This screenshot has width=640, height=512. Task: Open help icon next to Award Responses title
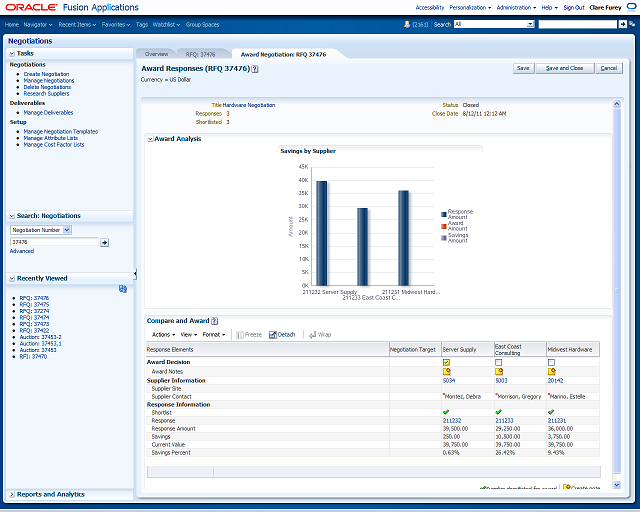[255, 69]
